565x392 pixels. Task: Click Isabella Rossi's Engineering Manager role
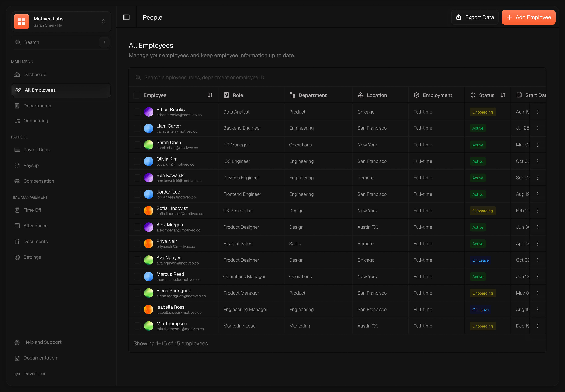tap(245, 310)
